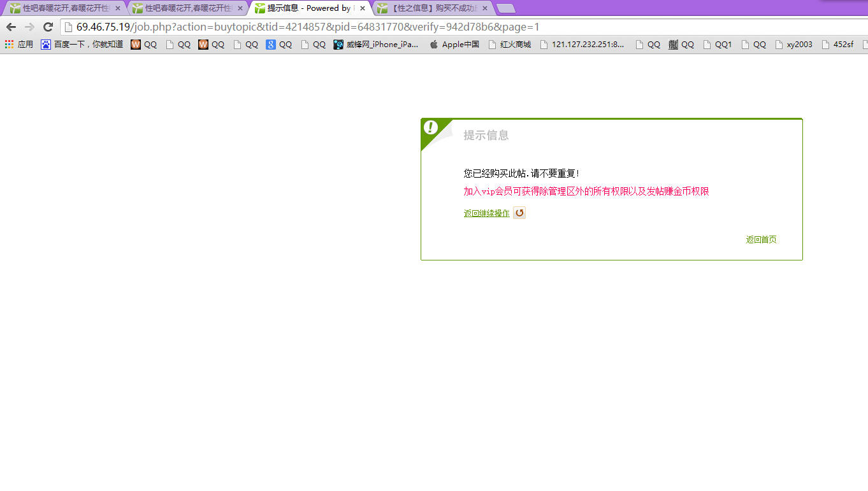The height and width of the screenshot is (491, 868).
Task: Open the QQ bookmark with the blue g icon
Action: coord(278,45)
